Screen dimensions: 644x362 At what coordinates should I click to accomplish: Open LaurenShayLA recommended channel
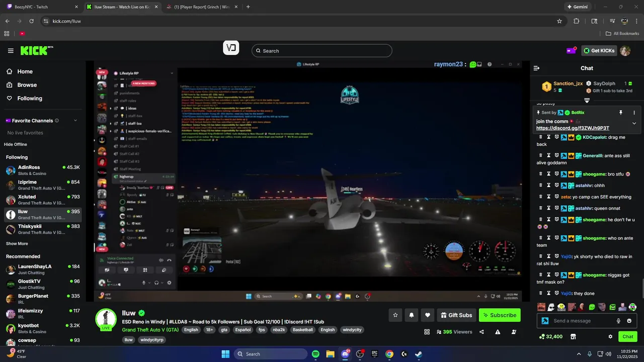43,269
